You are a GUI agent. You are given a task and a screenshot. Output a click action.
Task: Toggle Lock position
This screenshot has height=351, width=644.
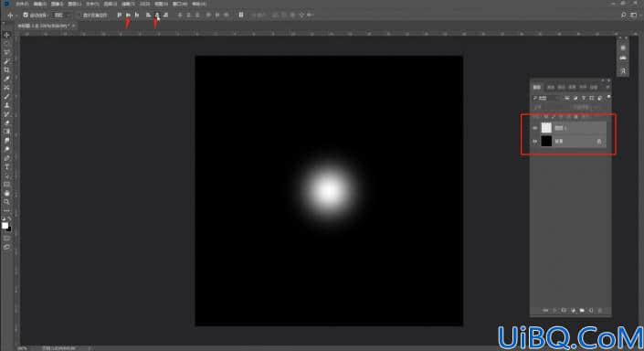[561, 117]
